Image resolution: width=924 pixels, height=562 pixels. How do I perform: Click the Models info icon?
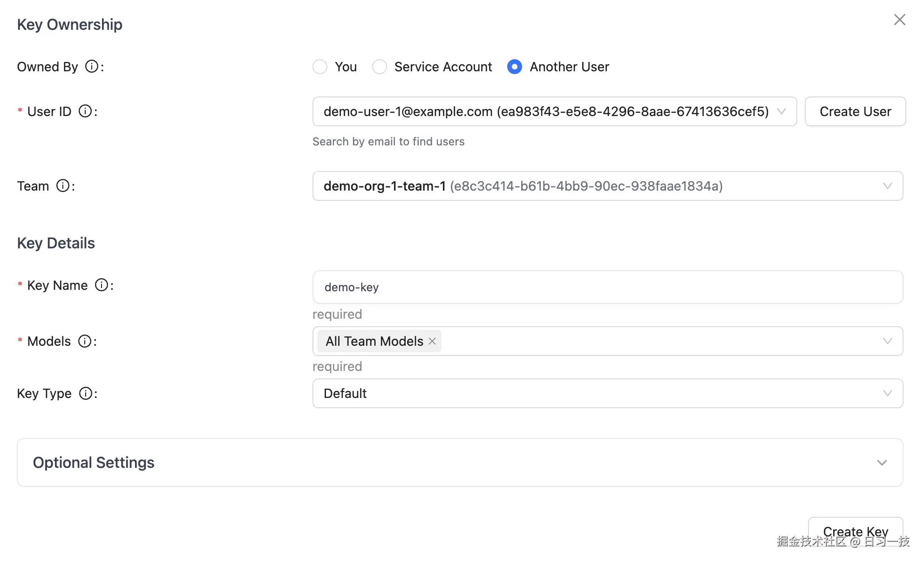click(85, 341)
